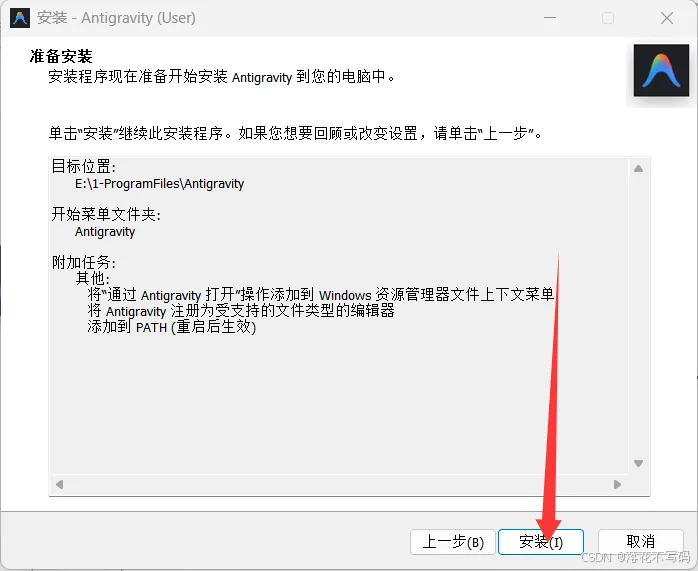The width and height of the screenshot is (698, 571).
Task: Close the installer window
Action: [x=667, y=18]
